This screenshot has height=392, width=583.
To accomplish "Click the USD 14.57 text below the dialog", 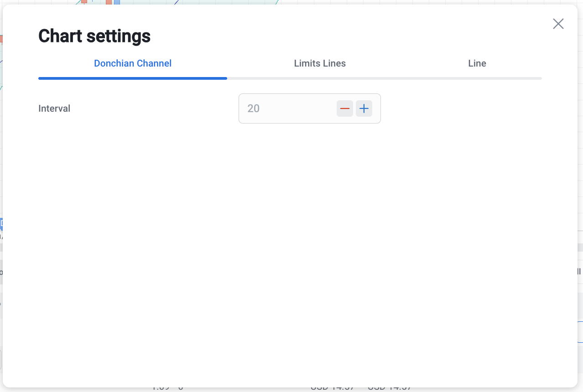I will 331,388.
